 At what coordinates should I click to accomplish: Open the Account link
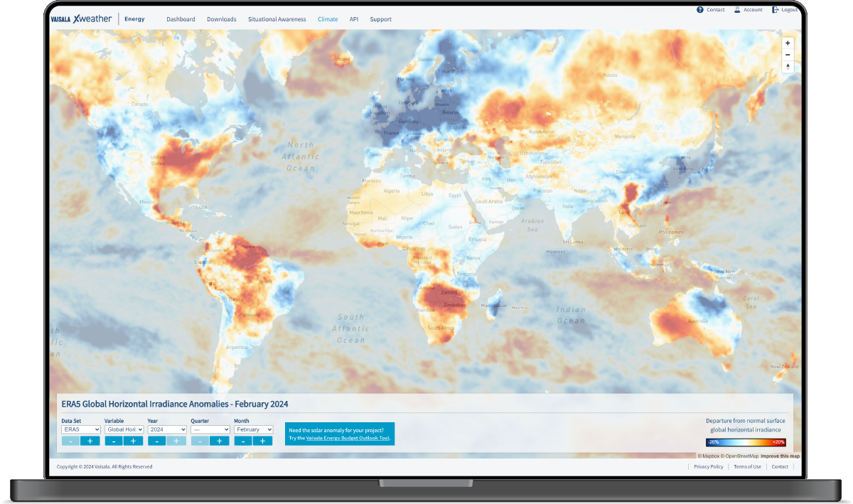point(753,10)
